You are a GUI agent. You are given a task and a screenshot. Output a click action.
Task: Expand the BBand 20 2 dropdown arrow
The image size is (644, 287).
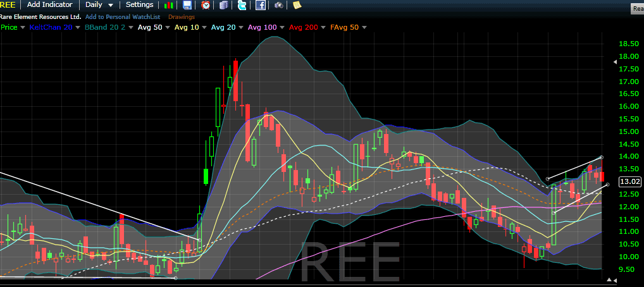tap(130, 28)
